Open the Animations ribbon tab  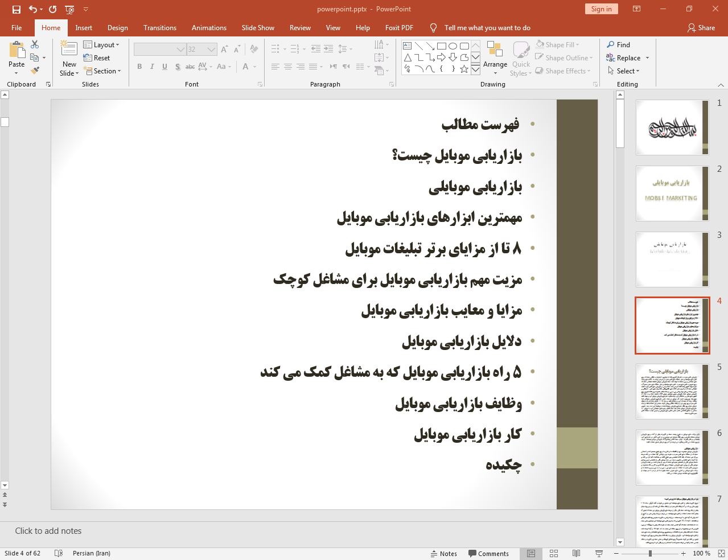pos(209,28)
